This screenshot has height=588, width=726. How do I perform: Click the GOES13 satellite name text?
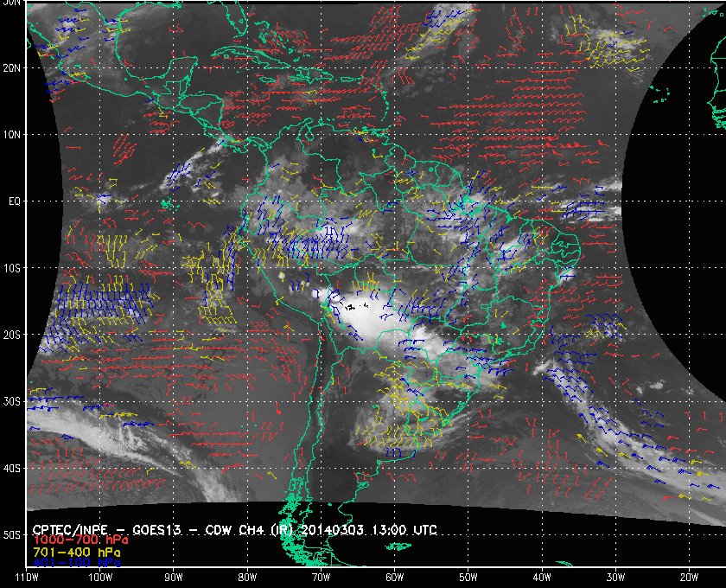(x=156, y=530)
